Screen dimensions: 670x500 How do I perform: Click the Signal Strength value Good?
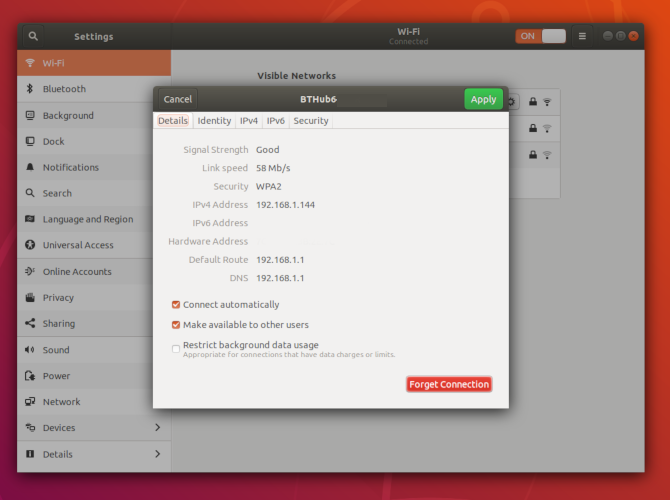(x=267, y=150)
